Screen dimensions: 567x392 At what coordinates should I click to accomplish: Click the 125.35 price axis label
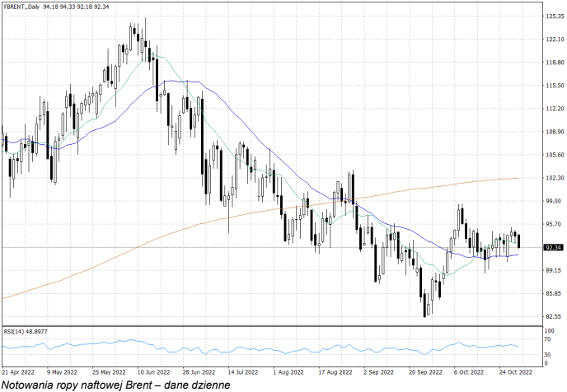click(553, 16)
